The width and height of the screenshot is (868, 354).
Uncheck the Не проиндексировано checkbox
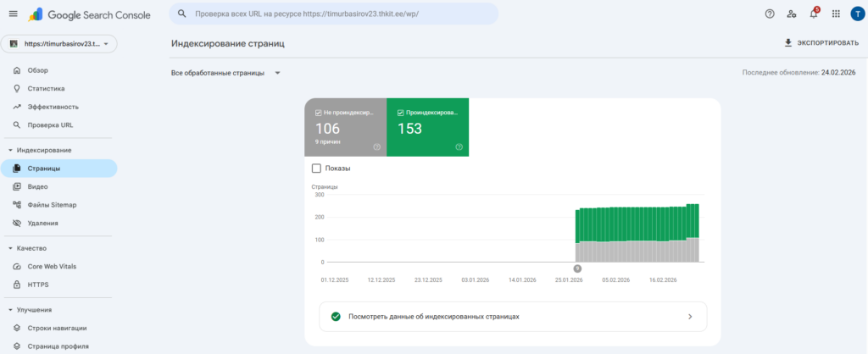tap(318, 112)
